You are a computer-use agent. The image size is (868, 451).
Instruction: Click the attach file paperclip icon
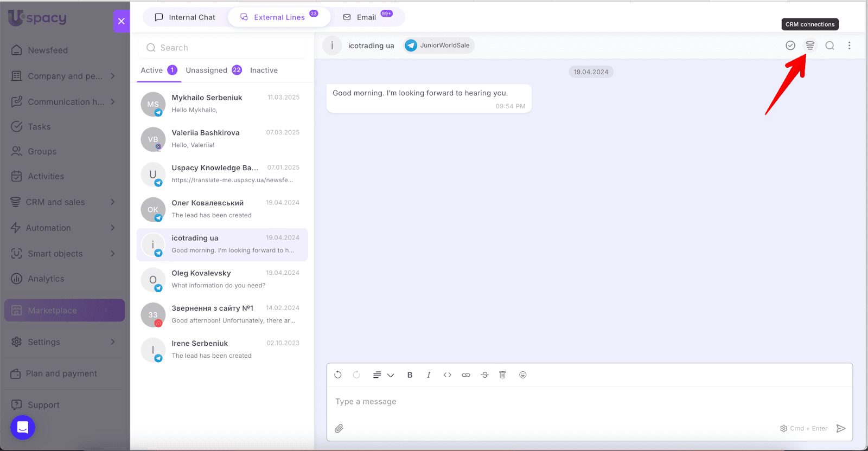339,428
